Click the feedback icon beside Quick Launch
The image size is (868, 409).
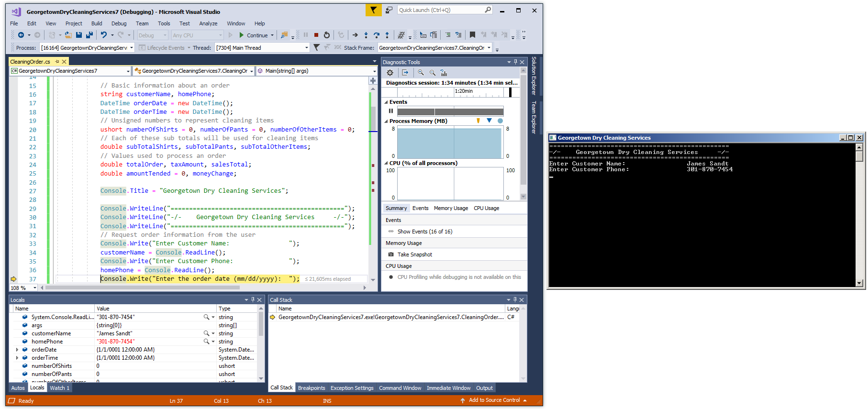(x=389, y=10)
